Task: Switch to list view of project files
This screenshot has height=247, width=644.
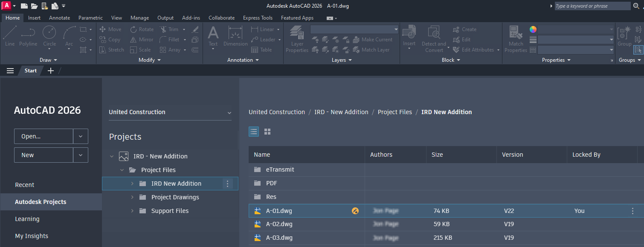Action: pos(254,132)
